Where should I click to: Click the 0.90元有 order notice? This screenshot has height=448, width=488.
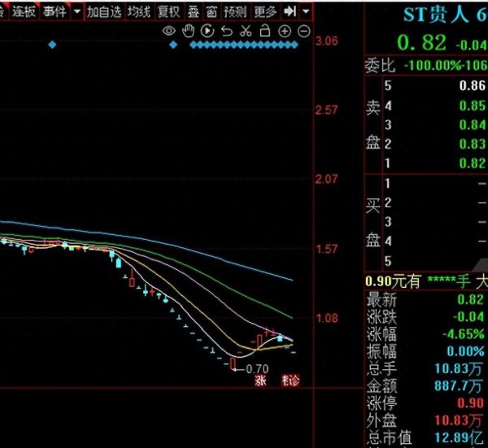coord(393,281)
